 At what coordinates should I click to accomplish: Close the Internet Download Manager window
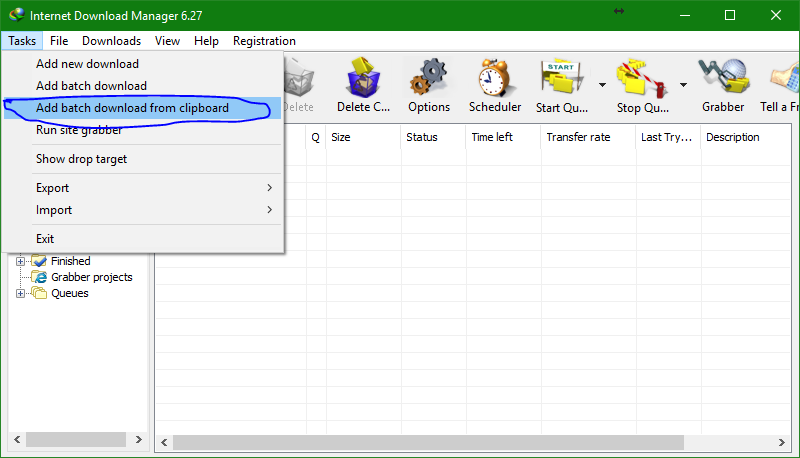pos(776,15)
